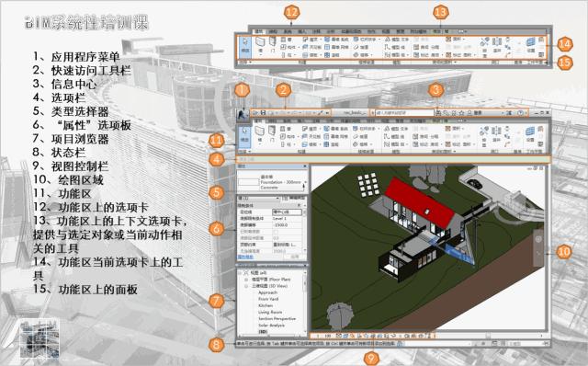
Task: Select the 模型线 tool in main window ribbon
Action: point(394,137)
